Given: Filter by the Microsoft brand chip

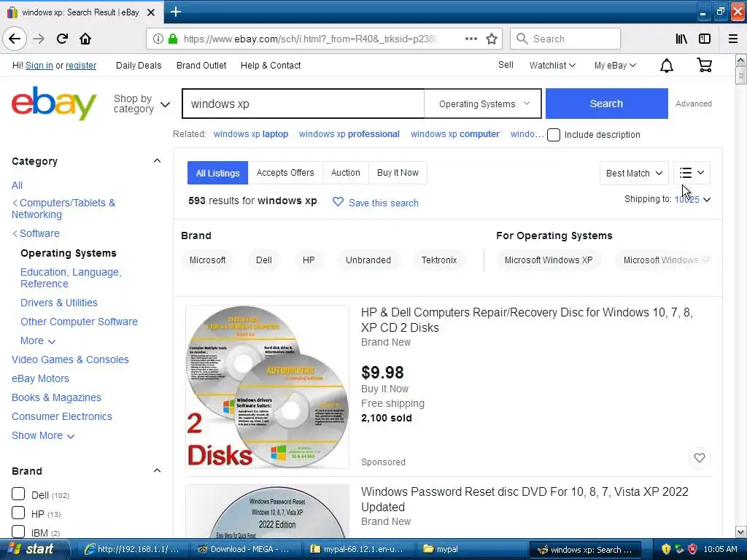Looking at the screenshot, I should (x=207, y=260).
